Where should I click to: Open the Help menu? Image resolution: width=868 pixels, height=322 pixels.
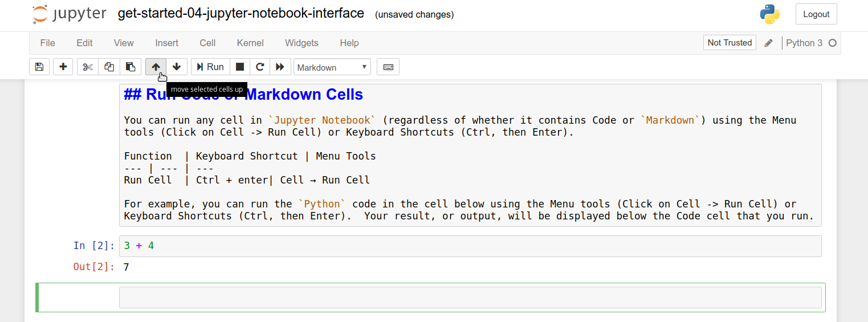tap(349, 43)
